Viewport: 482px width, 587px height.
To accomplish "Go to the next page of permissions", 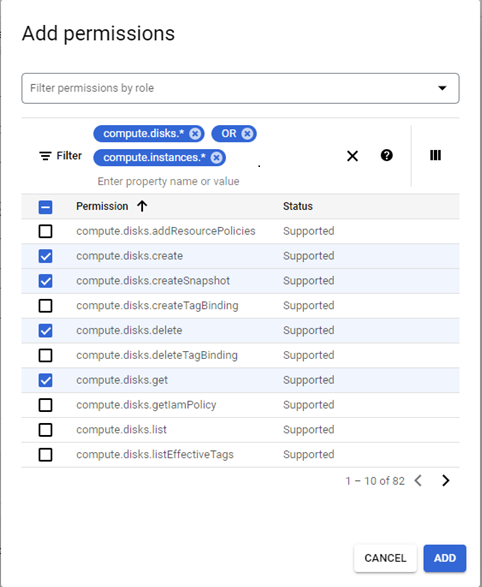I will pos(445,480).
